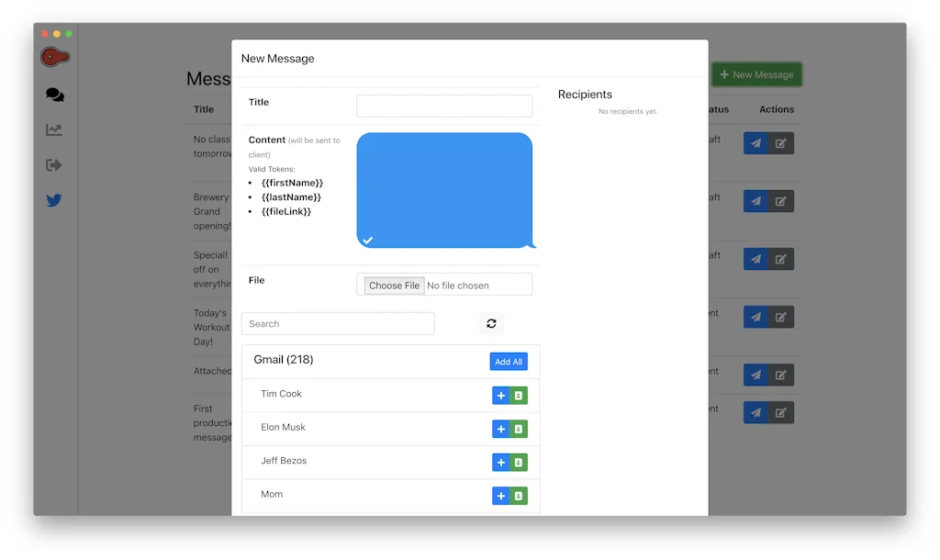The height and width of the screenshot is (560, 940).
Task: Click the Choose File button
Action: (394, 286)
